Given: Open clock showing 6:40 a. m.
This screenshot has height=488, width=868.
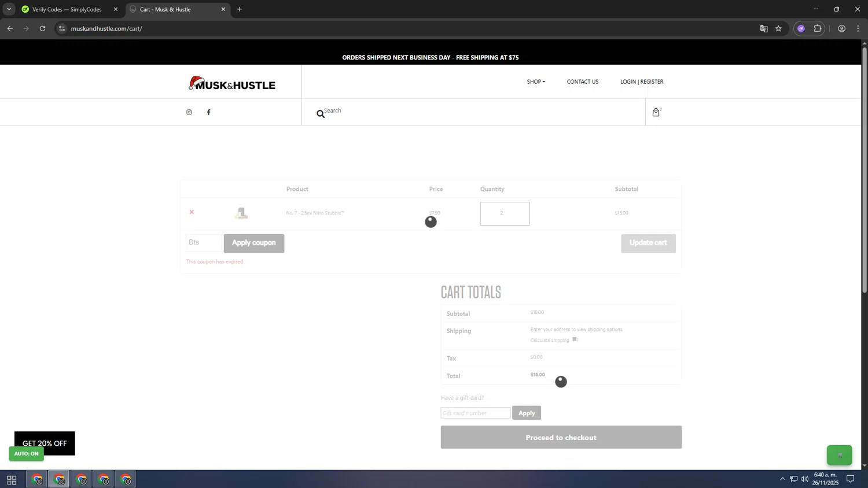Looking at the screenshot, I should [x=825, y=478].
